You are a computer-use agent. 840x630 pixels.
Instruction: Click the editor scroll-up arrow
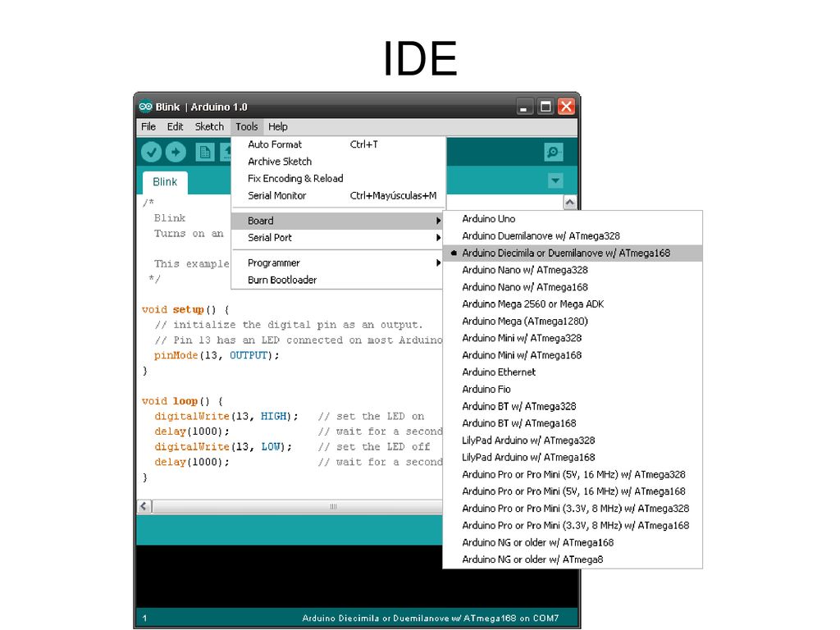569,203
